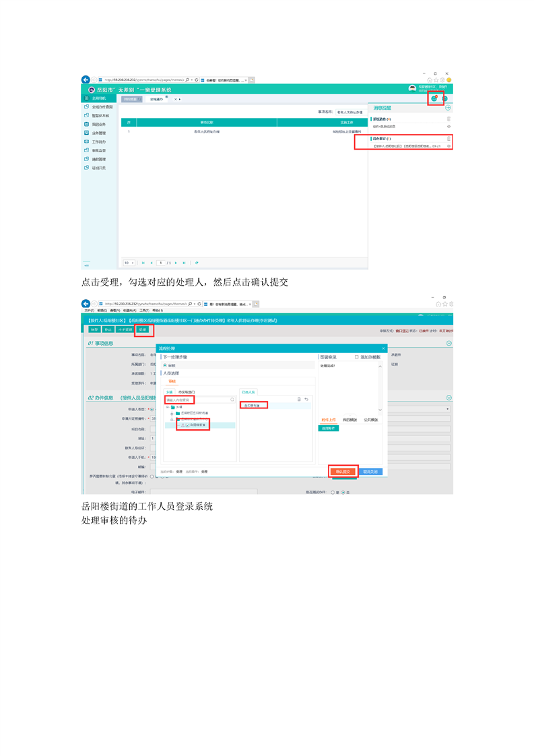Select the 审核 radio button
The width and height of the screenshot is (534, 756).
tap(165, 365)
